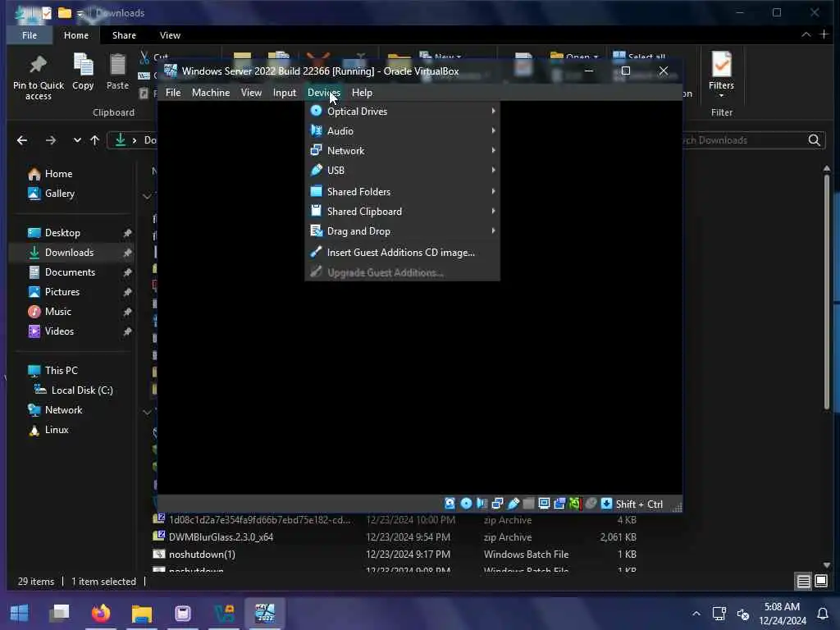840x630 pixels.
Task: Unpin Pictures using its pin icon
Action: [127, 293]
